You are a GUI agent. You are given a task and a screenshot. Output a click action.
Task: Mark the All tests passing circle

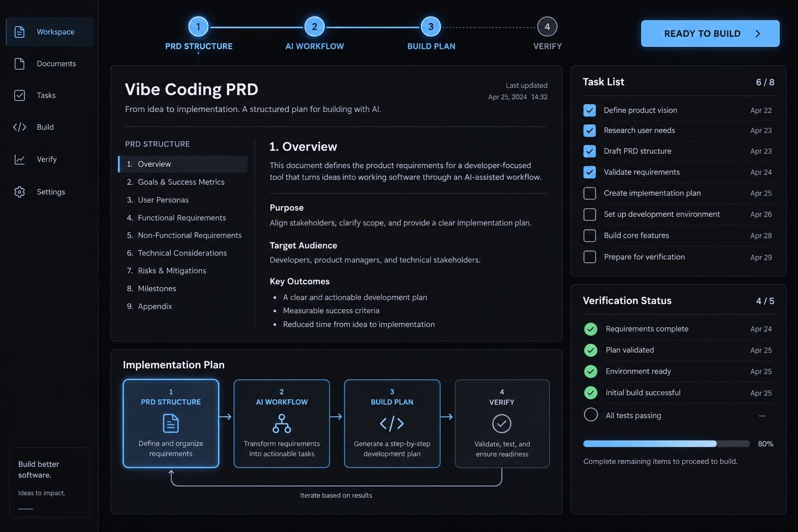point(591,415)
